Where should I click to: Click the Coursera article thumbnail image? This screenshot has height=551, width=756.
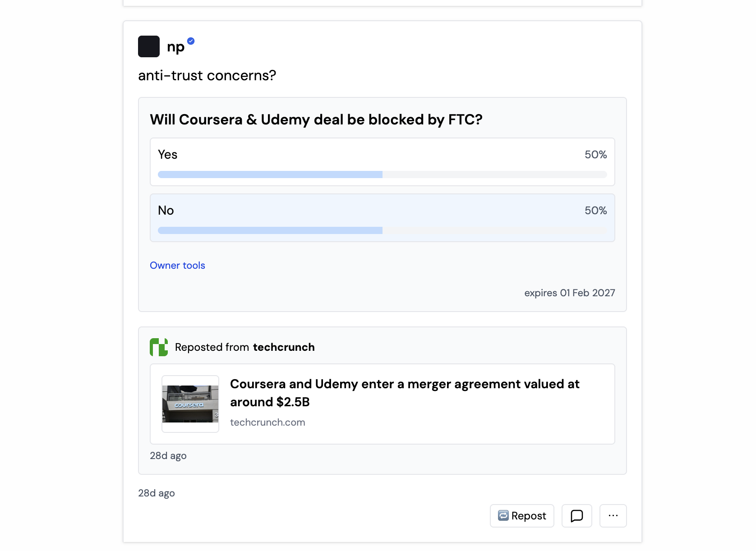tap(190, 404)
